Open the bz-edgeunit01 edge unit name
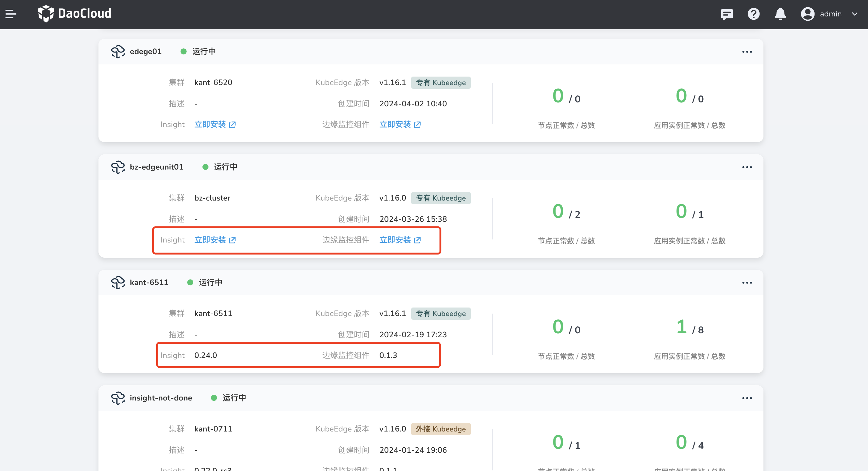Image resolution: width=868 pixels, height=471 pixels. [x=156, y=167]
